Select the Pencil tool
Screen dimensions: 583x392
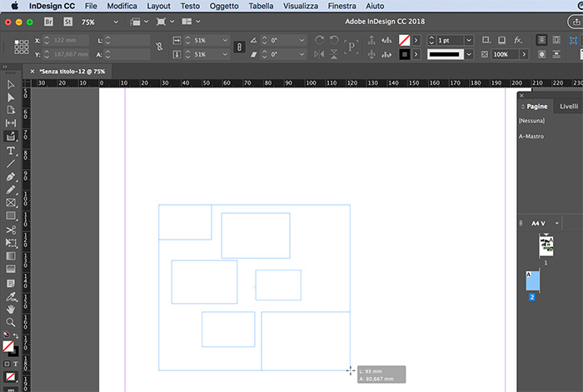click(x=11, y=190)
